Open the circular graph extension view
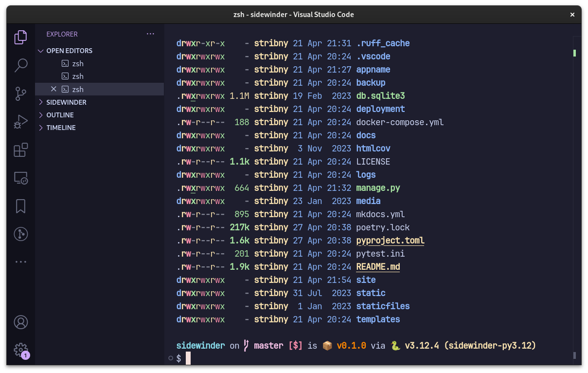The width and height of the screenshot is (588, 373). (20, 234)
